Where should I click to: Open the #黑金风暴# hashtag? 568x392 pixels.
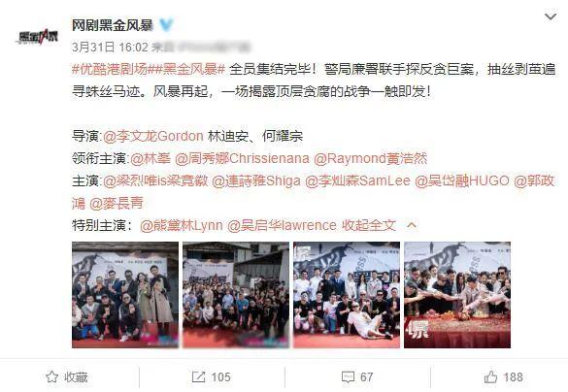click(x=187, y=69)
